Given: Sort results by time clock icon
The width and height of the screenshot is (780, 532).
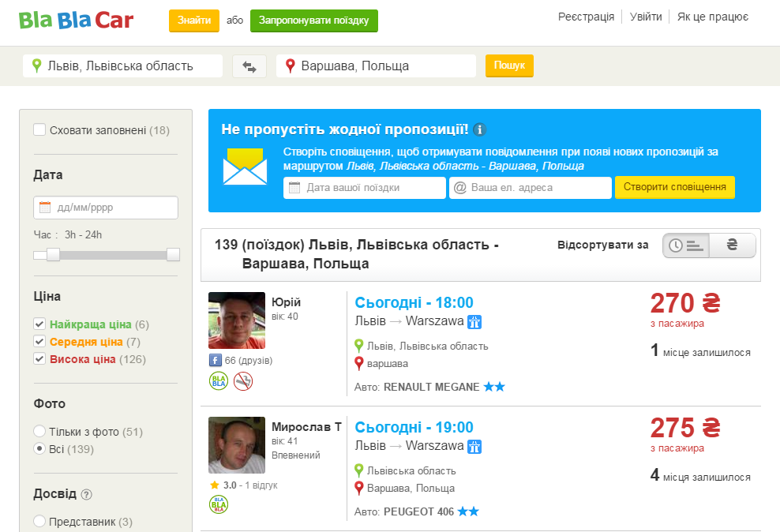Looking at the screenshot, I should pos(686,245).
